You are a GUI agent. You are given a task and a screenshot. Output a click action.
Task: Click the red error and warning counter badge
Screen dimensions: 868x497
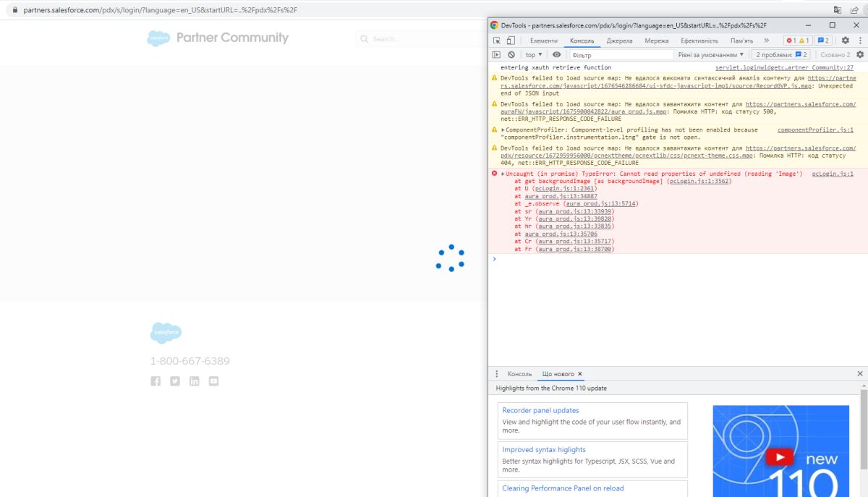click(x=798, y=41)
